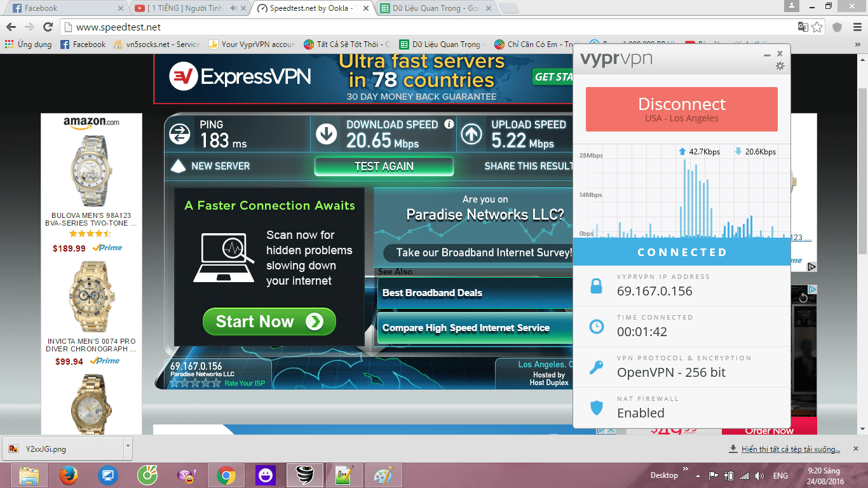
Task: Click the Invicta Pro Diver watch image
Action: 91,295
